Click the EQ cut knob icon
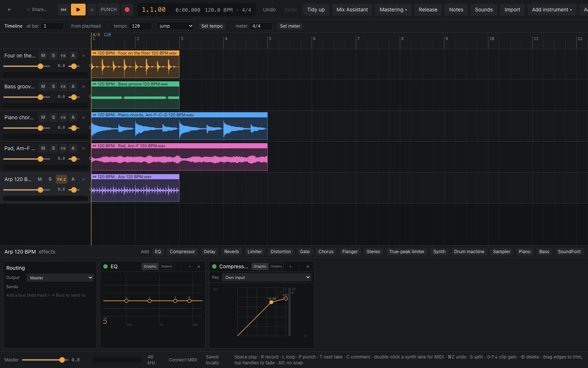 (105, 322)
